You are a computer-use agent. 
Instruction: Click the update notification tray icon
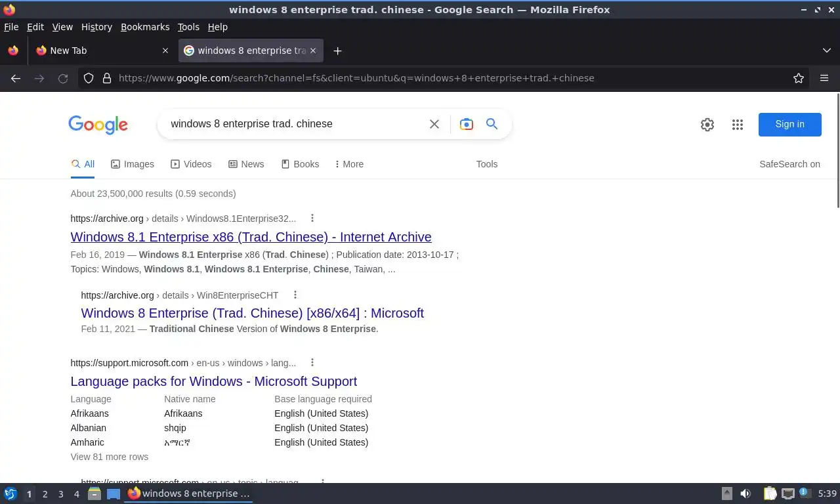[805, 493]
